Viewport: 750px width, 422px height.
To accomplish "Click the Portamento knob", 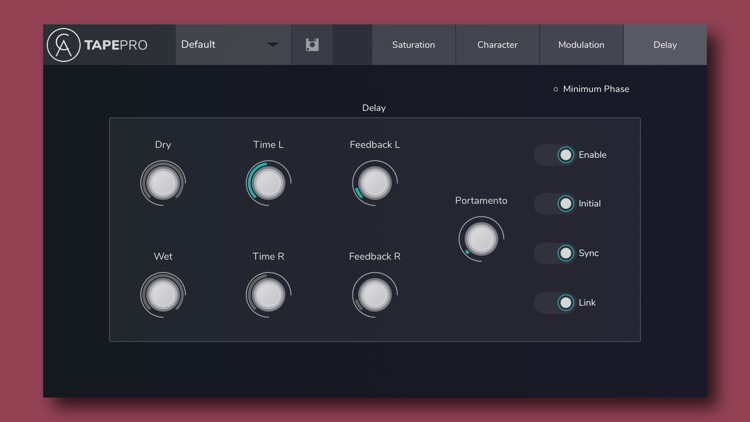I will pos(481,239).
